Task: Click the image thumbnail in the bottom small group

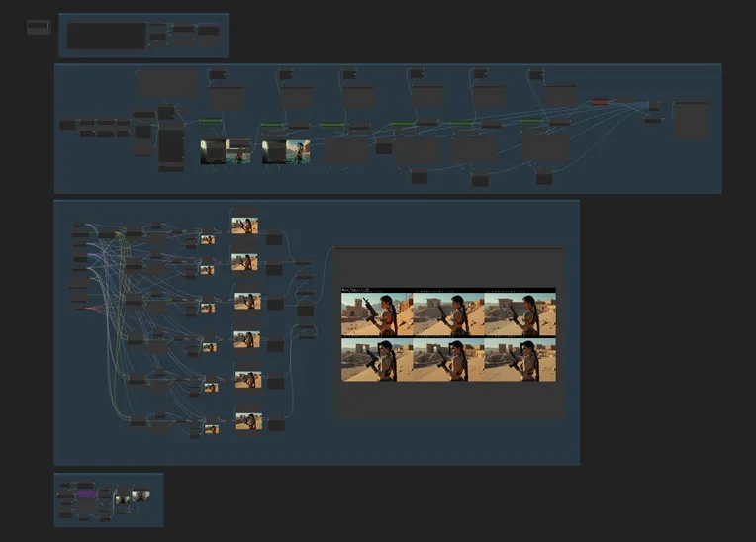Action: 141,497
